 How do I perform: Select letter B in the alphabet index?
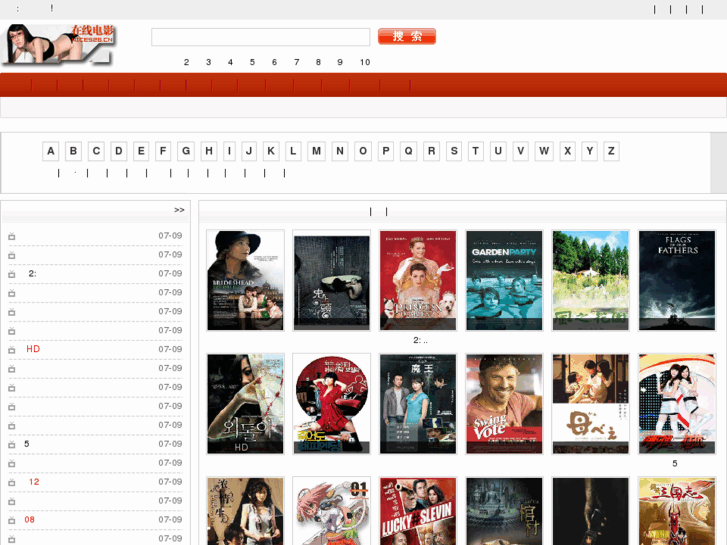click(73, 151)
